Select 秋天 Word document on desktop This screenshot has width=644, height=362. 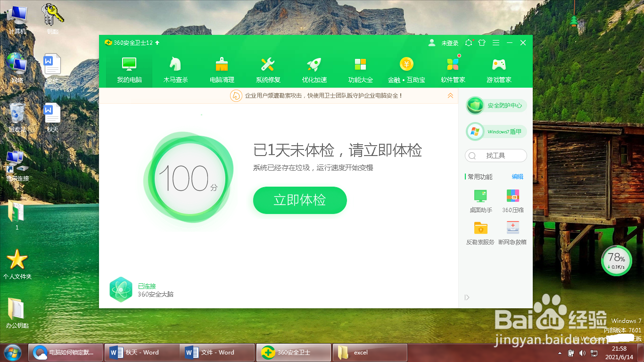point(52,118)
